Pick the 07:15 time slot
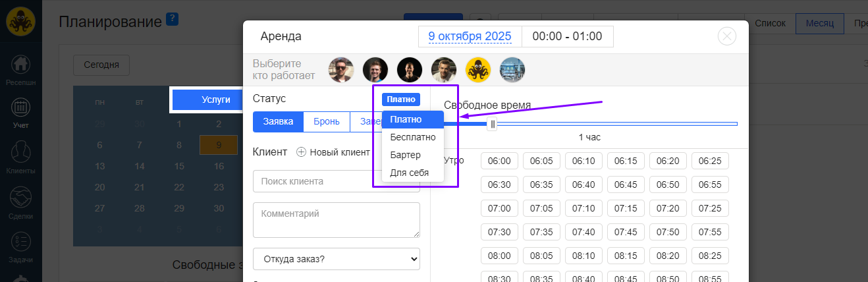This screenshot has width=868, height=282. point(626,208)
